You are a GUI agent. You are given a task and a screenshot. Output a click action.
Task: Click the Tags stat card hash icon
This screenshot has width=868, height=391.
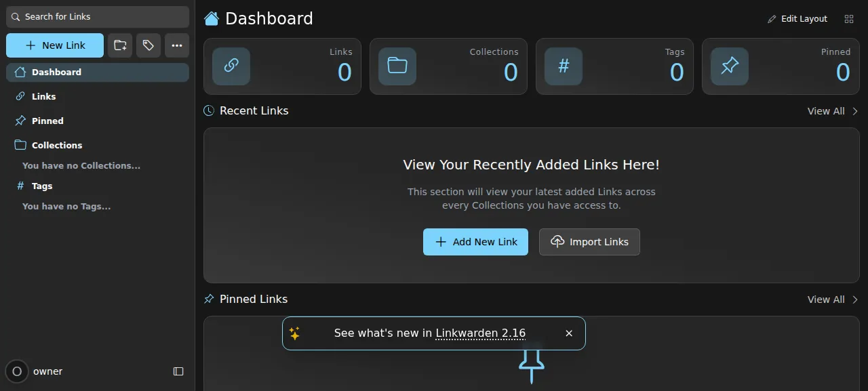click(x=564, y=66)
